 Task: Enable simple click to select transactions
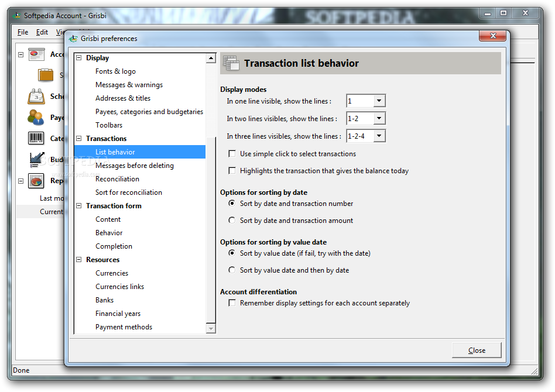[232, 153]
